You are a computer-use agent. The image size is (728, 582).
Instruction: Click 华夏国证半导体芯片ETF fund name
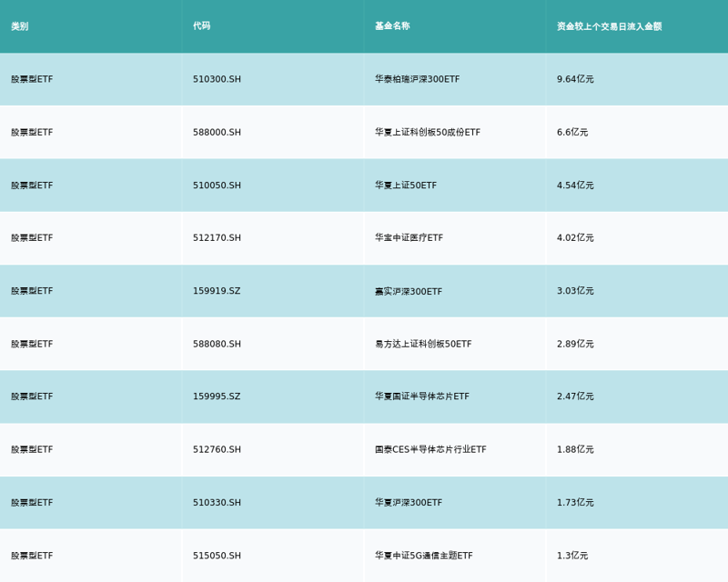click(x=422, y=396)
